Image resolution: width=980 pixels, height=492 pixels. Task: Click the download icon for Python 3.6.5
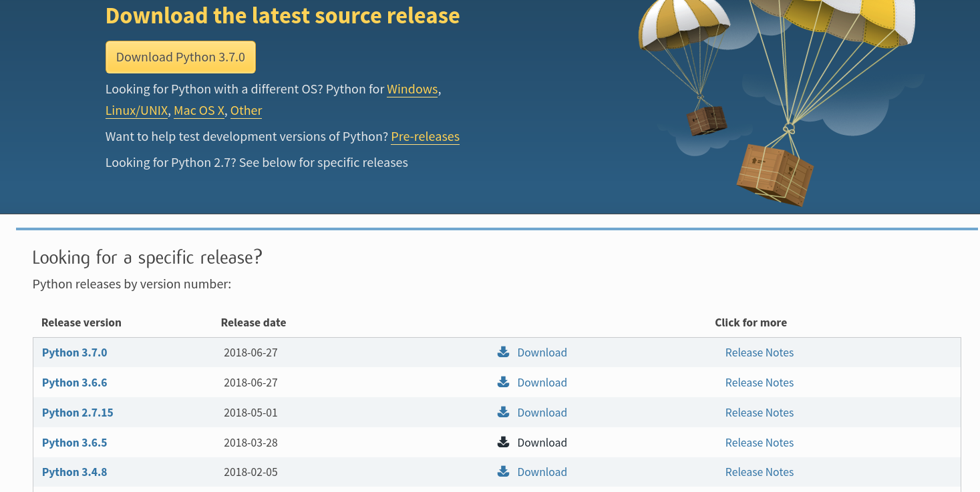pyautogui.click(x=504, y=442)
